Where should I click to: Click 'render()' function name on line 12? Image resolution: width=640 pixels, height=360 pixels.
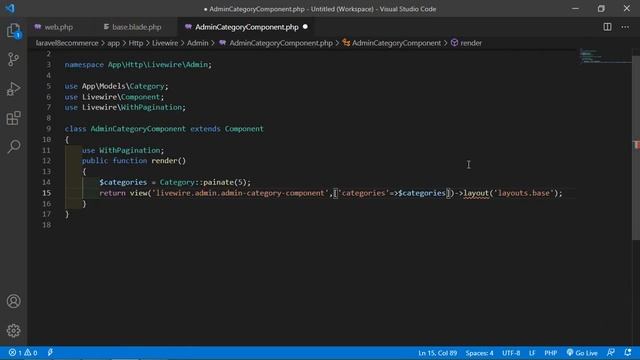(169, 161)
